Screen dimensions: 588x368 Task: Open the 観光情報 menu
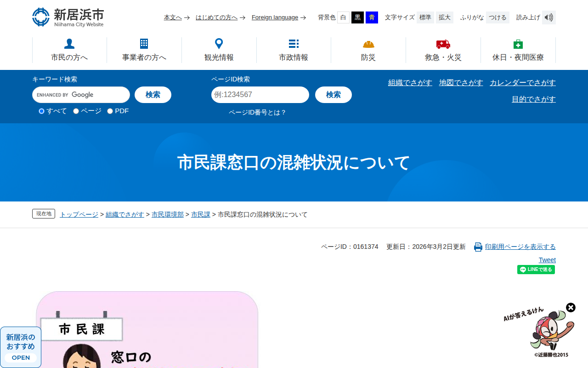point(219,50)
